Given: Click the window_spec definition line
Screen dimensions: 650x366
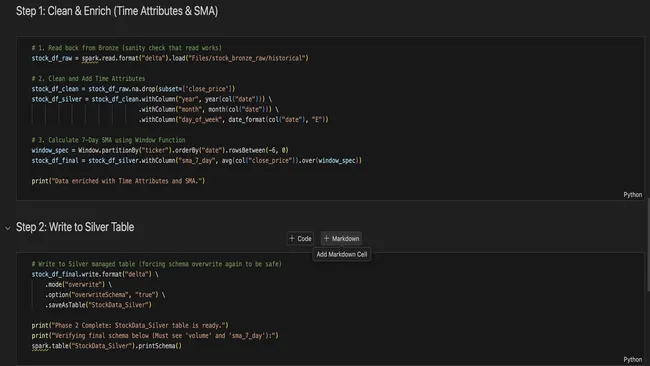Looking at the screenshot, I should point(160,150).
